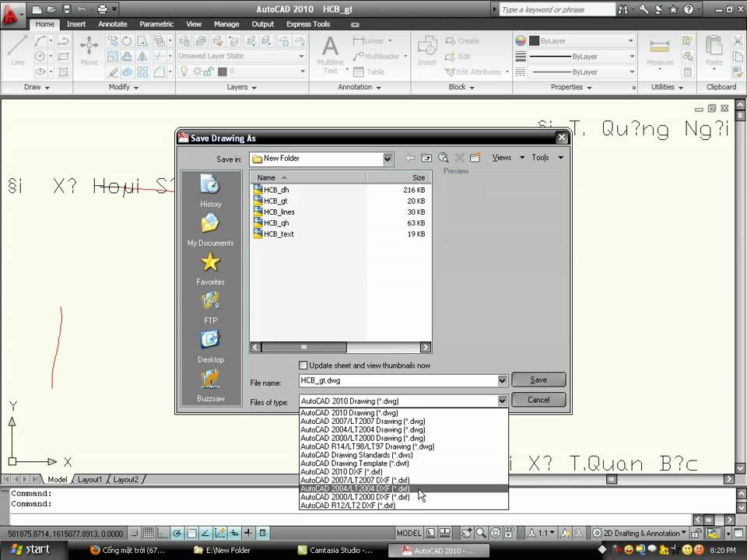Screen dimensions: 747x560
Task: Click the History shortcut in save dialog
Action: pos(210,191)
